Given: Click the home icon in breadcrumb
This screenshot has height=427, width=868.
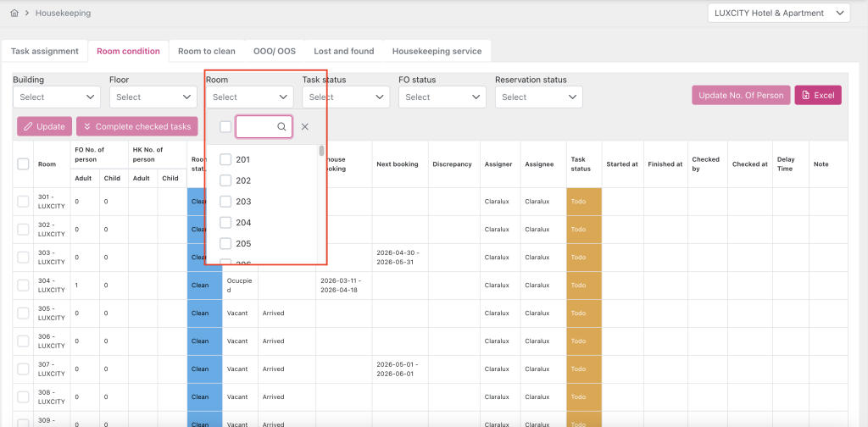Looking at the screenshot, I should (14, 14).
